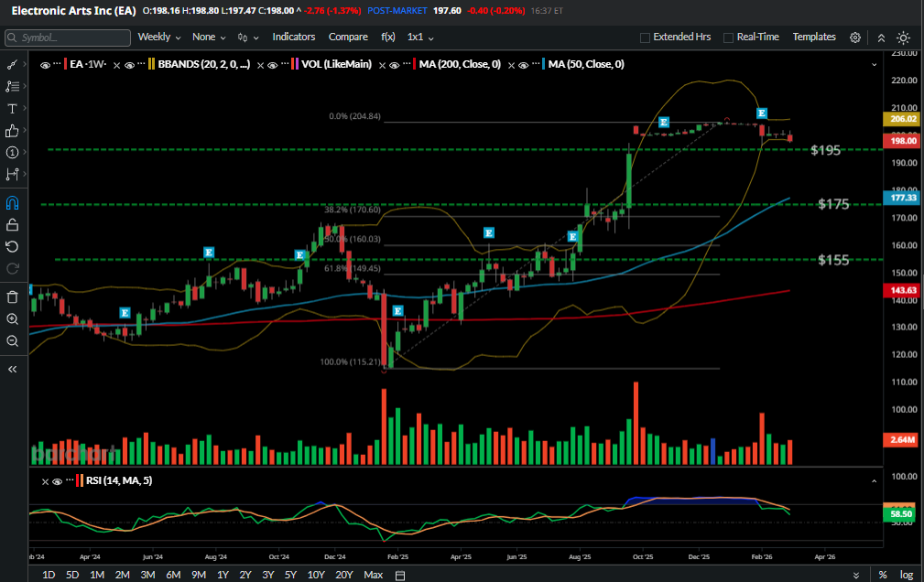Open the f(x) formula menu
This screenshot has width=924, height=582.
387,38
